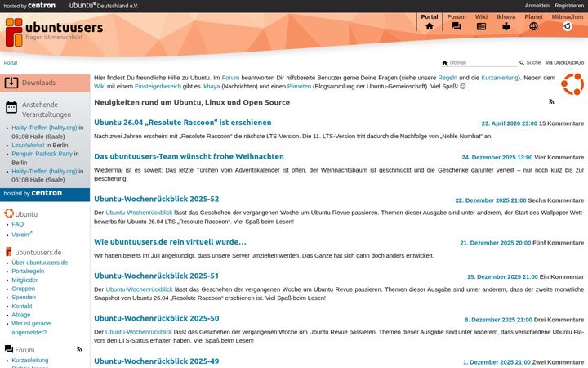Click the Einsteigerbereich link in intro
The width and height of the screenshot is (588, 368).
coord(158,87)
